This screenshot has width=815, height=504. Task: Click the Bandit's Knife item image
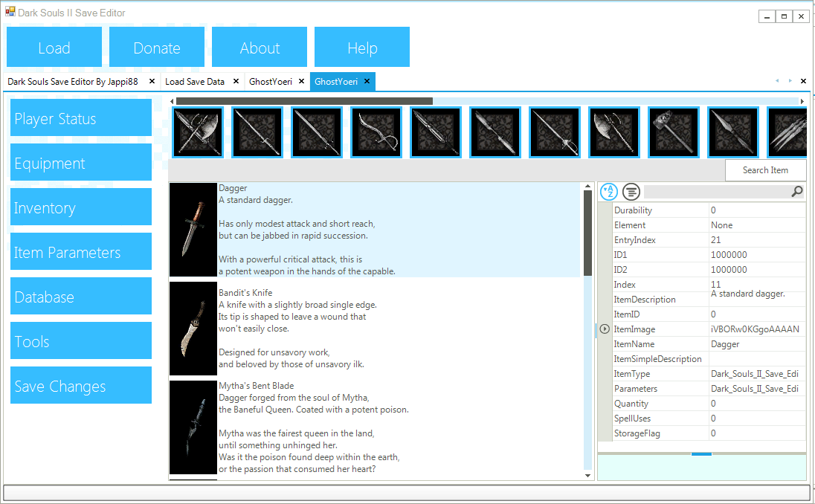193,329
